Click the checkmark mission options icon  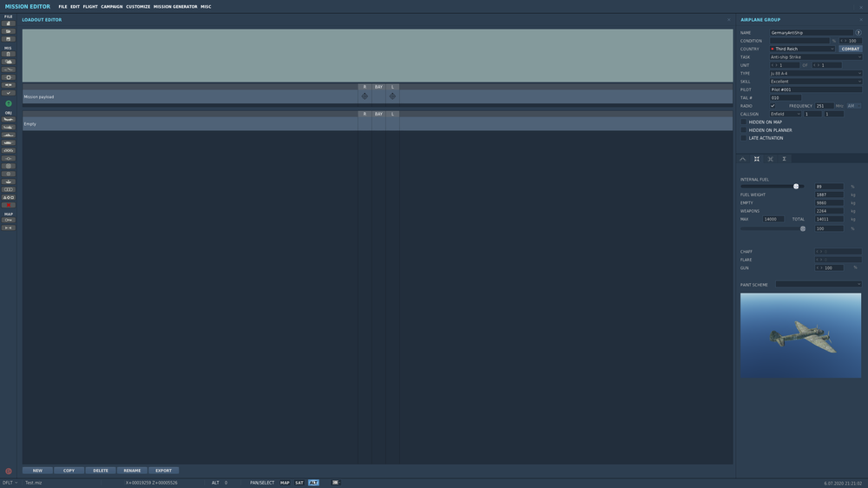click(x=9, y=93)
